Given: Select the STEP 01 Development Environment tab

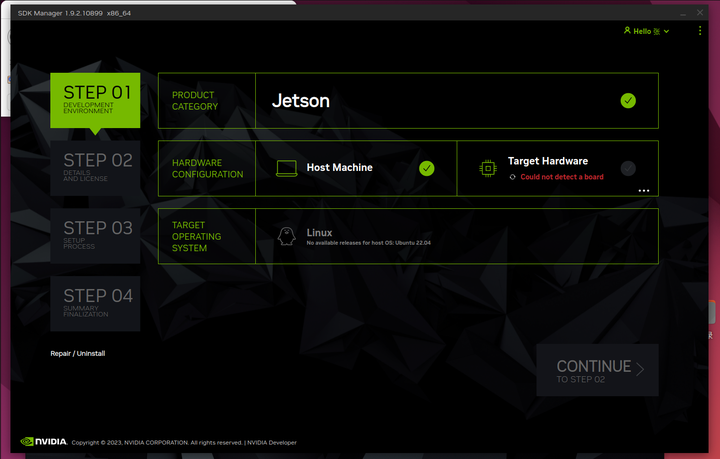Looking at the screenshot, I should pos(95,101).
